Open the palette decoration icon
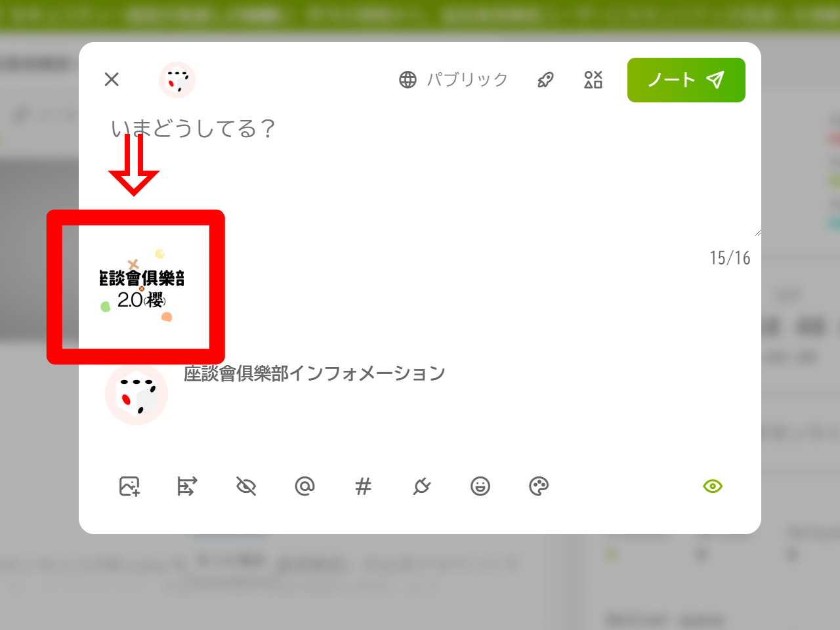This screenshot has height=630, width=840. click(539, 486)
